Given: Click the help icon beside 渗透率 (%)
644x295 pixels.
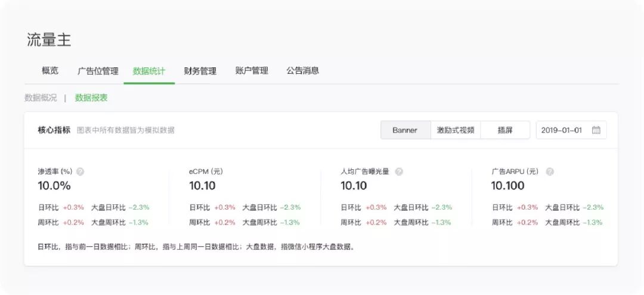Looking at the screenshot, I should (80, 172).
